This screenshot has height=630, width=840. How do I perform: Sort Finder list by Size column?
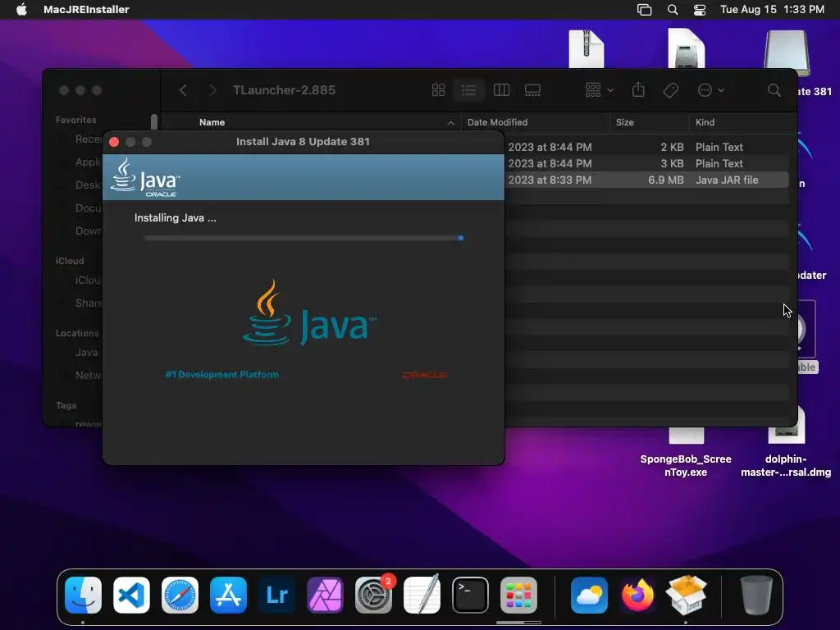[624, 122]
